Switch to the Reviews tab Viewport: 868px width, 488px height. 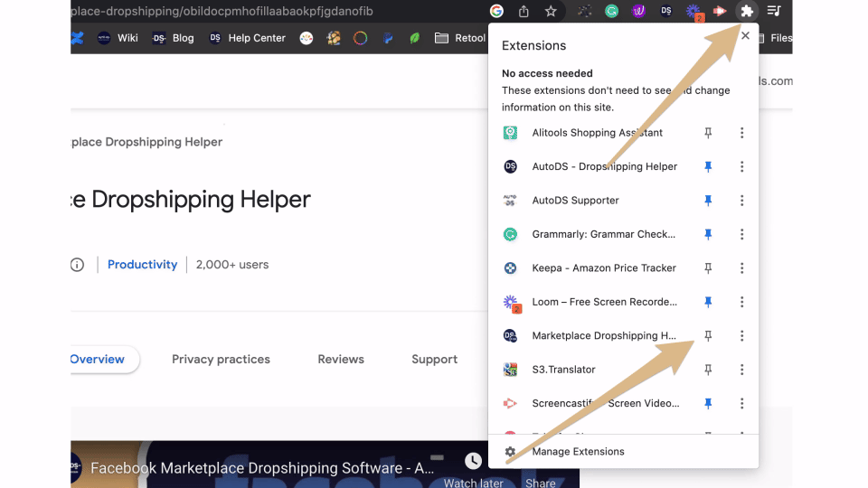(x=341, y=359)
